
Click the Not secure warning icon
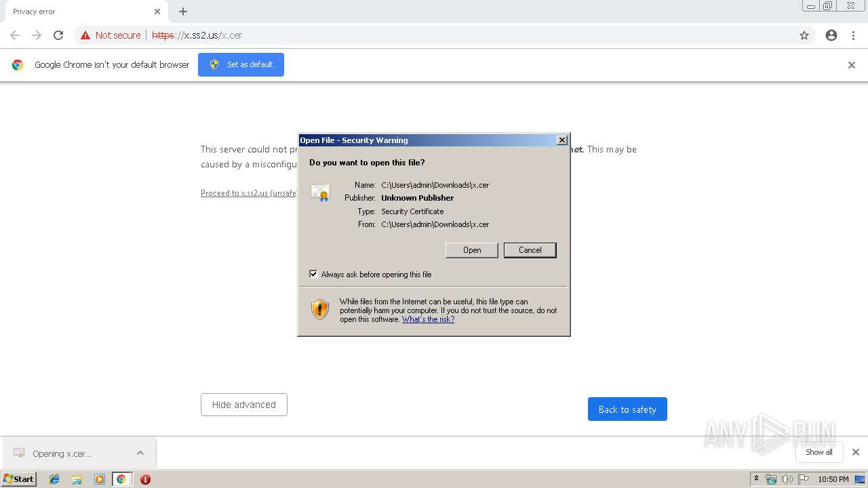pos(85,35)
